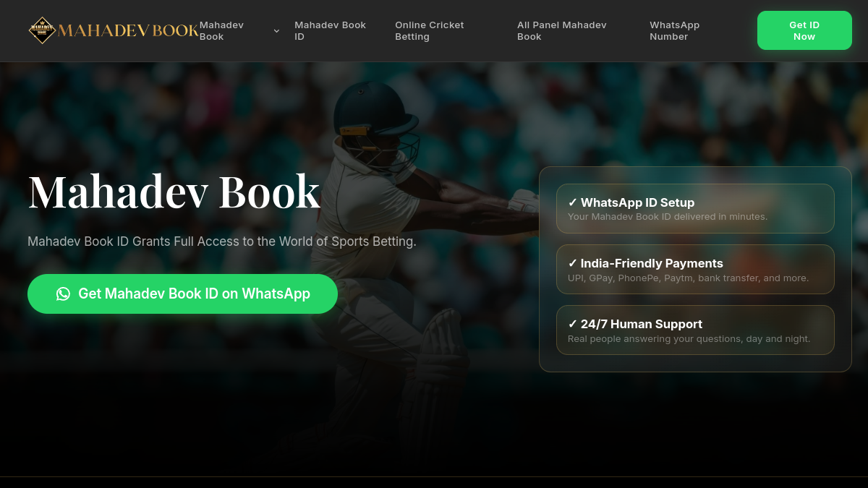Expand the Mahadev Book menu chevron
The height and width of the screenshot is (488, 868).
pyautogui.click(x=276, y=31)
